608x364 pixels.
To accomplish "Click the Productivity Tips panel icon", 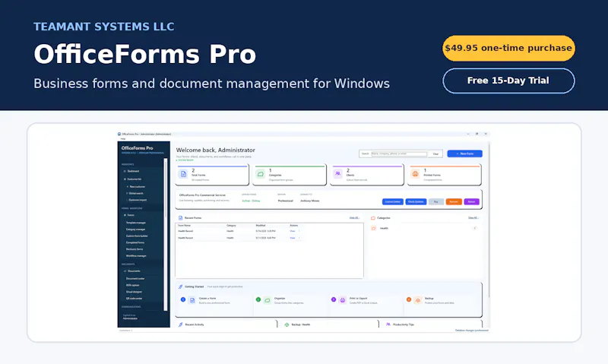I will [x=388, y=324].
